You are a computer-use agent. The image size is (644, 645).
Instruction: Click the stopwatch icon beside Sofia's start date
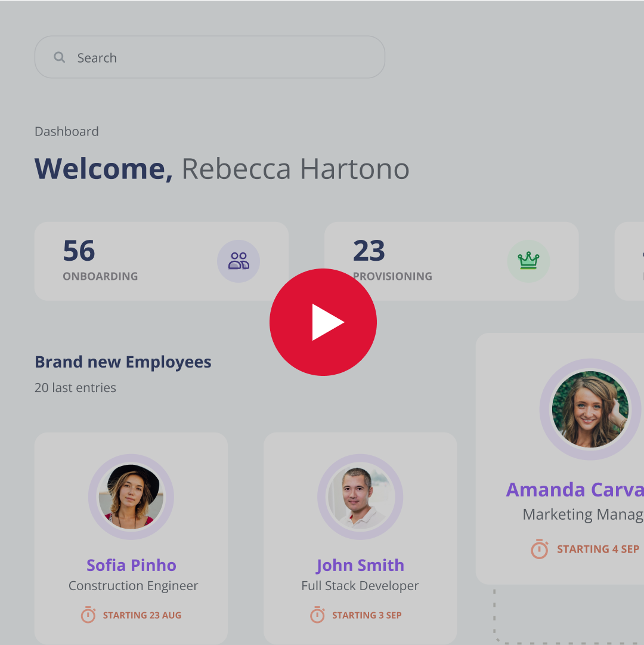click(x=88, y=615)
